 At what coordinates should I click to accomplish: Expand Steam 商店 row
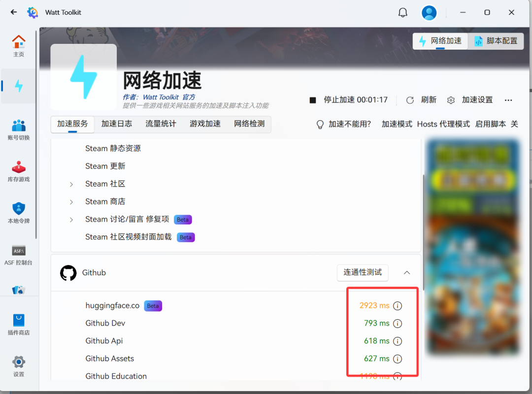(71, 202)
